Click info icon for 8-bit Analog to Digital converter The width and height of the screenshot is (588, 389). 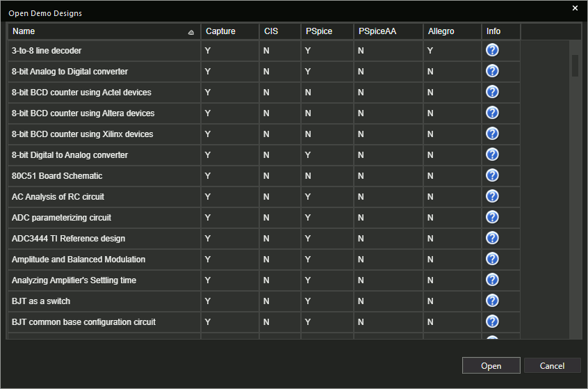[492, 71]
